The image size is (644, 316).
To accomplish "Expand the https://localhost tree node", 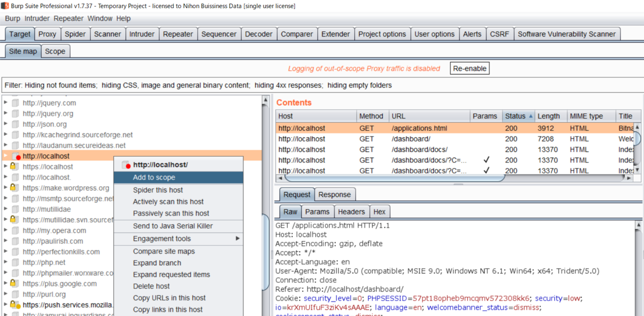I will [5, 166].
